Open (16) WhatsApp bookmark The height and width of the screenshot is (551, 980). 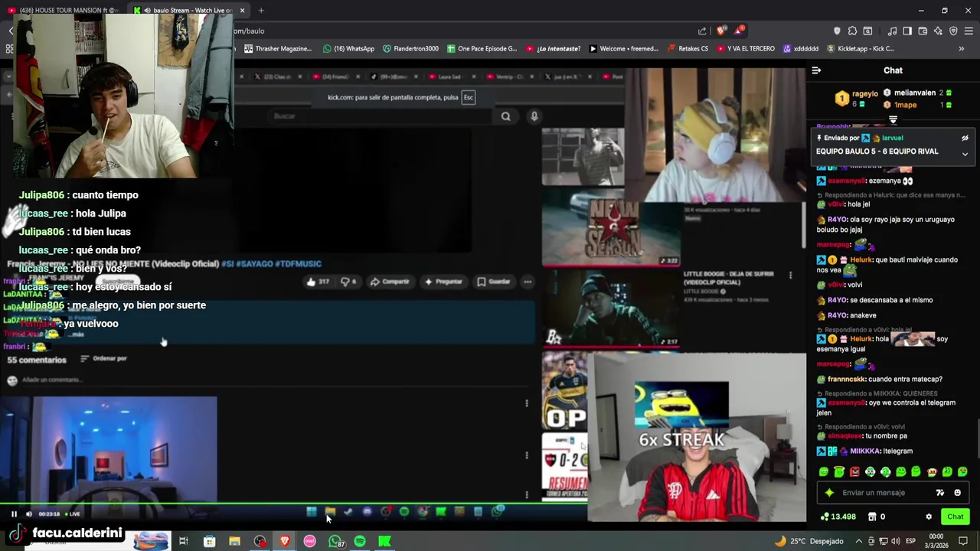pyautogui.click(x=349, y=48)
